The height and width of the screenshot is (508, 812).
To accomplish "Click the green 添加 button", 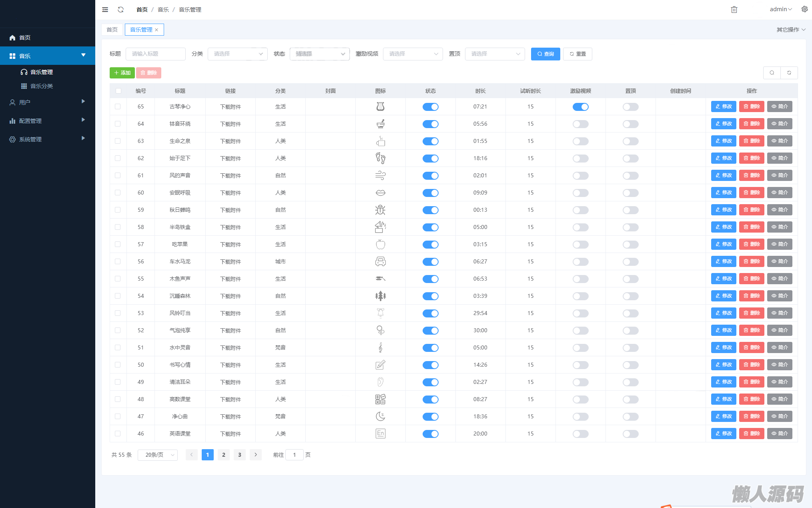I will pyautogui.click(x=122, y=73).
